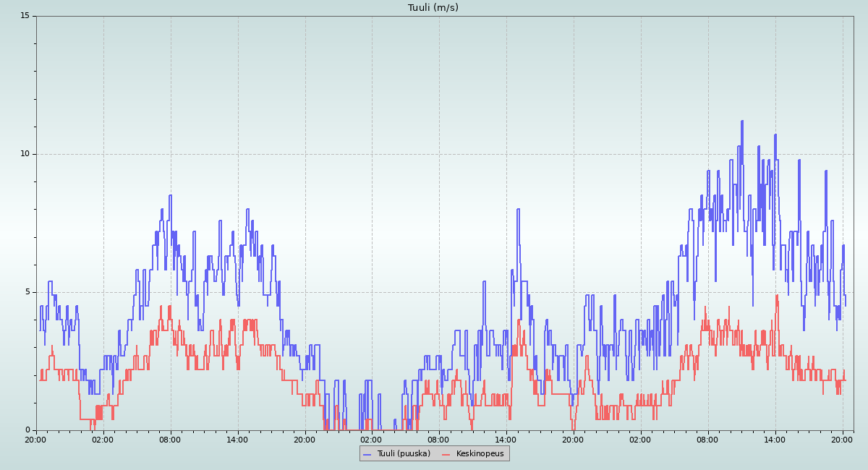
Task: Click the first 08:00 time axis label
Action: 170,439
